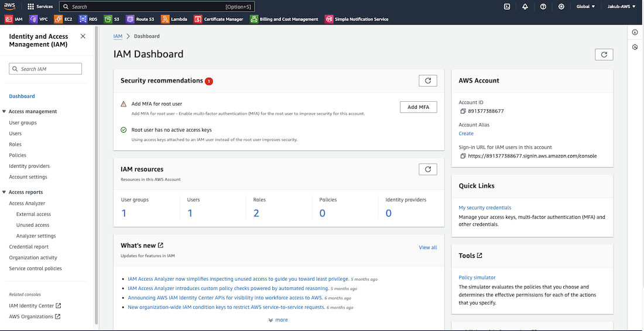Copy the Account ID
This screenshot has width=644, height=331.
463,111
